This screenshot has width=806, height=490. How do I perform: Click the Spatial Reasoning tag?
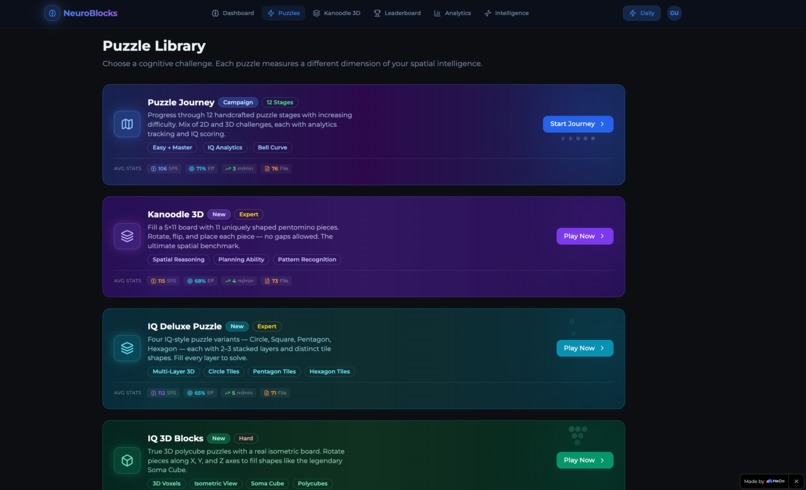pyautogui.click(x=178, y=260)
